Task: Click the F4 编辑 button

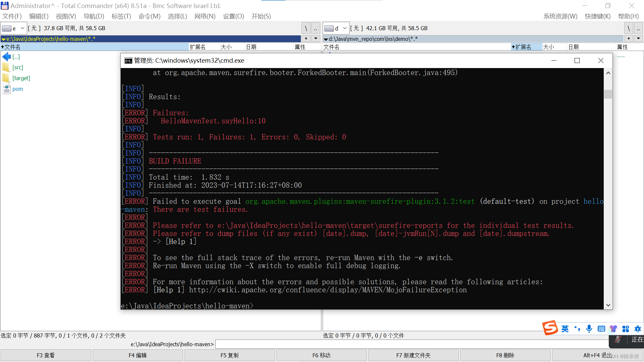Action: click(138, 355)
